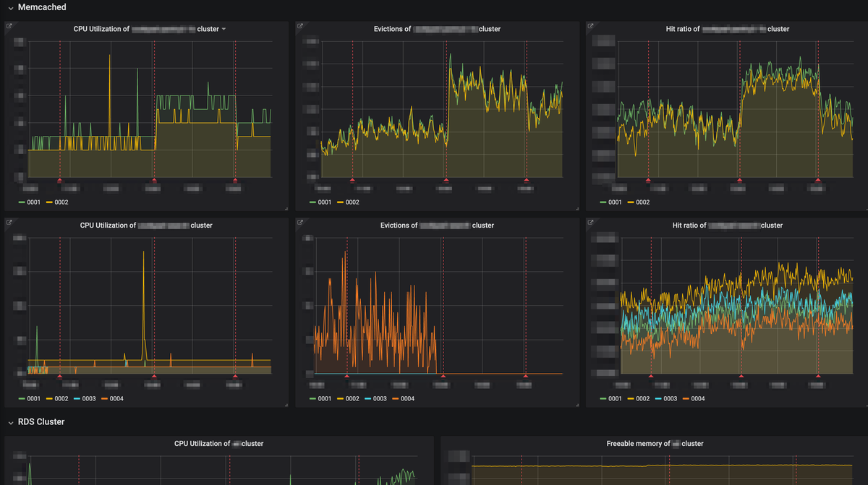The height and width of the screenshot is (485, 868).
Task: Toggle series 0004 in second Evictions legend
Action: click(x=403, y=399)
